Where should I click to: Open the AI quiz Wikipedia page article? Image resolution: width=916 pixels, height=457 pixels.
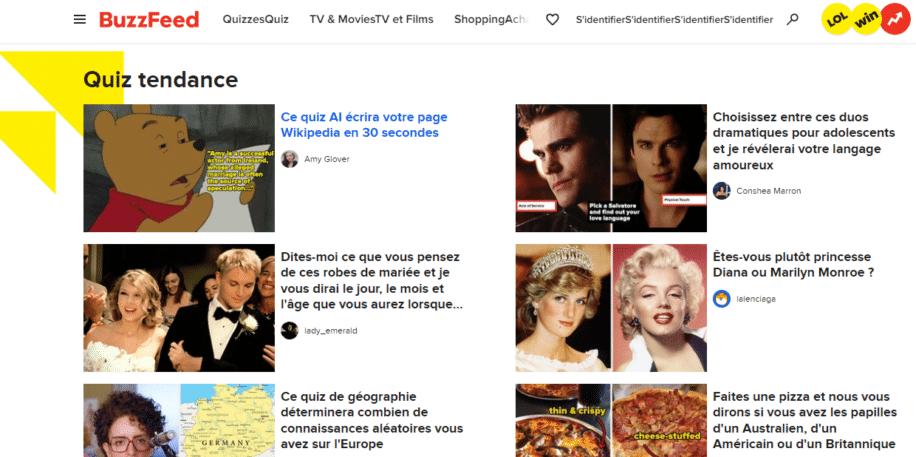pos(364,124)
